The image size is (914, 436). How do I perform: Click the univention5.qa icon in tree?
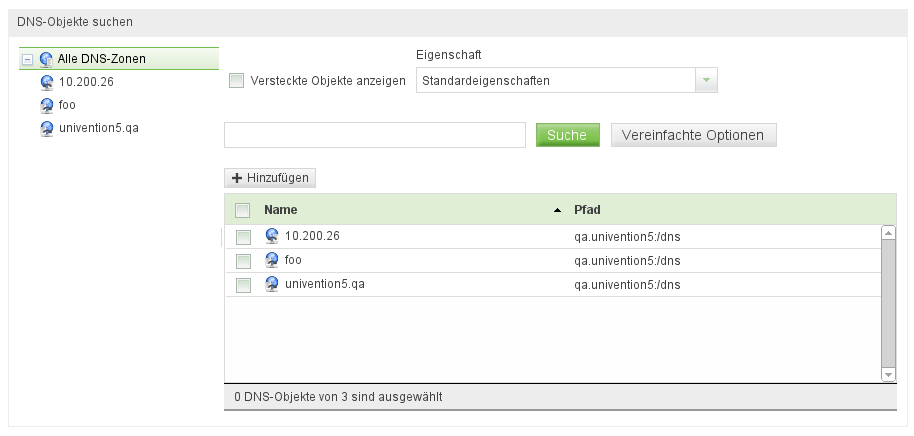47,128
